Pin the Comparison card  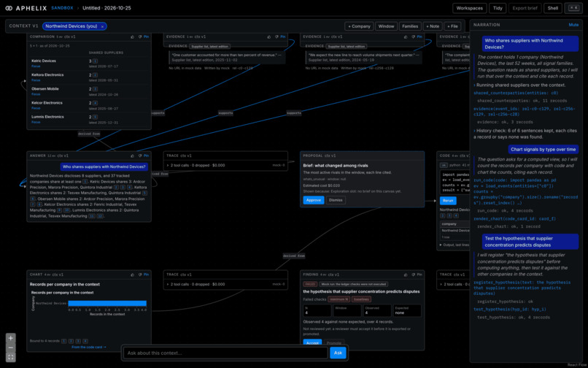pyautogui.click(x=146, y=37)
